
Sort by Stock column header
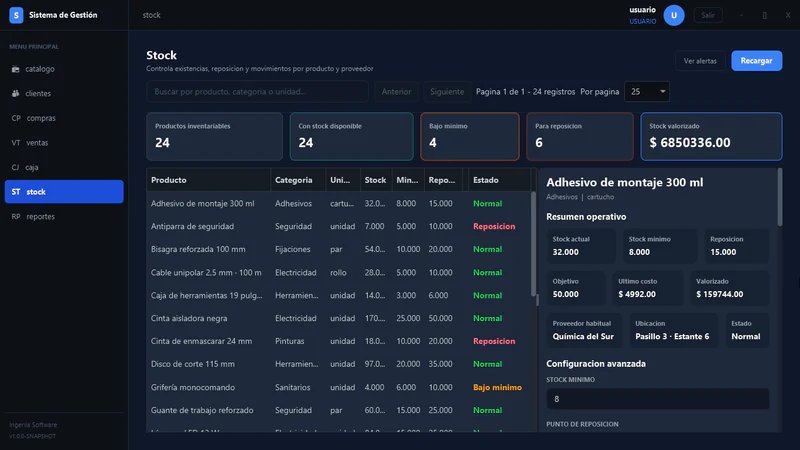pos(375,180)
